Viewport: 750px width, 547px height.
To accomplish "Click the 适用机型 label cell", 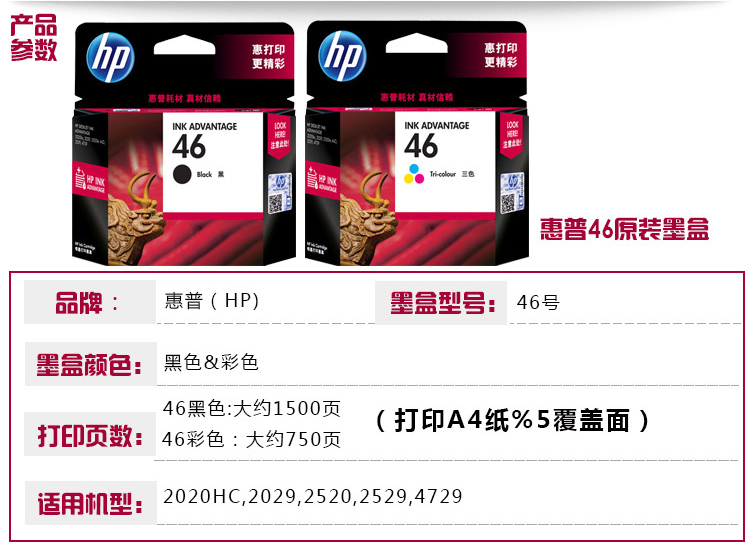I will pyautogui.click(x=90, y=503).
